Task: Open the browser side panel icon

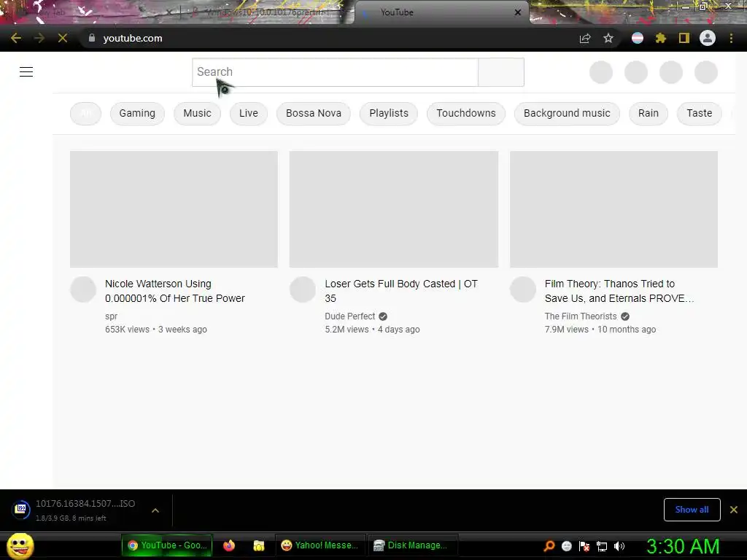Action: (684, 38)
